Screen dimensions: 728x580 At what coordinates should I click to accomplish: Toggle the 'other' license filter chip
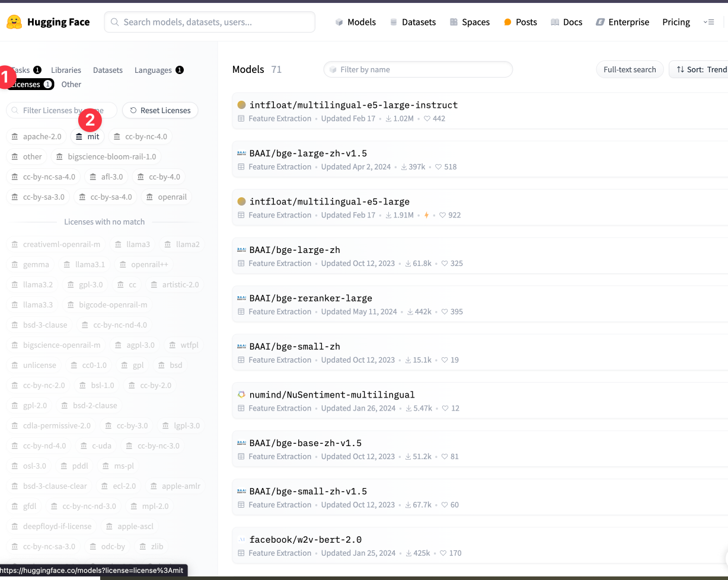(x=27, y=156)
